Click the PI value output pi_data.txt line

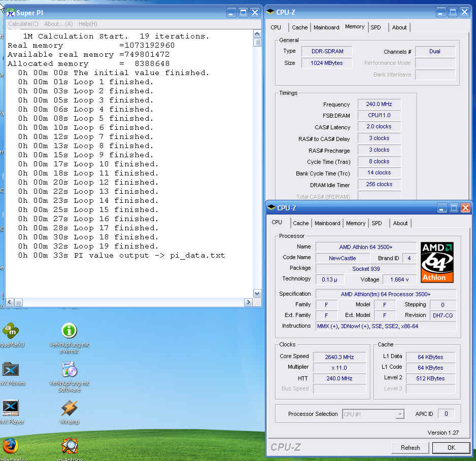coord(121,256)
